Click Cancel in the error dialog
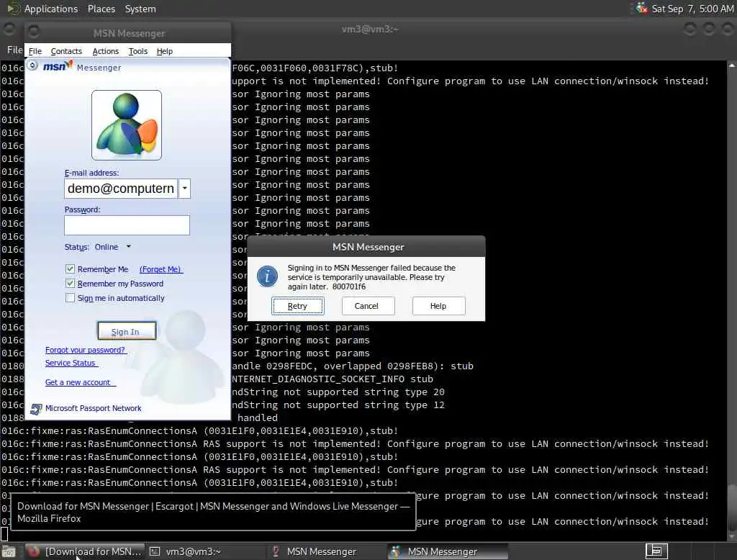Screen dimensions: 737x560 [368, 306]
